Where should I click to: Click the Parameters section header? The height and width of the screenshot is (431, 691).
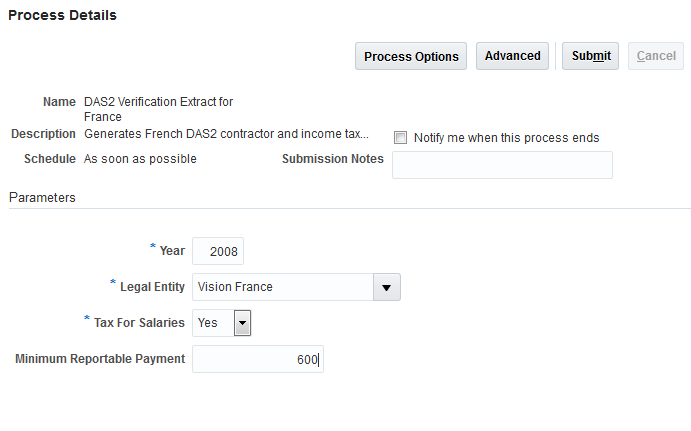pyautogui.click(x=42, y=198)
